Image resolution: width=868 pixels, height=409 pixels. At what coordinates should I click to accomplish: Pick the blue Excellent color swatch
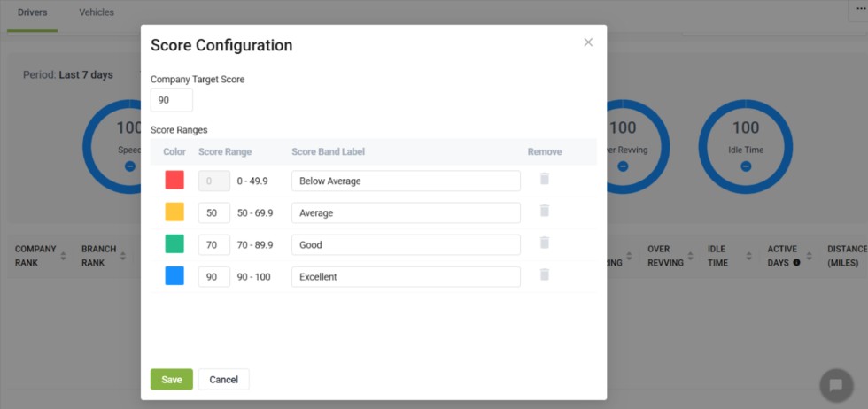174,275
